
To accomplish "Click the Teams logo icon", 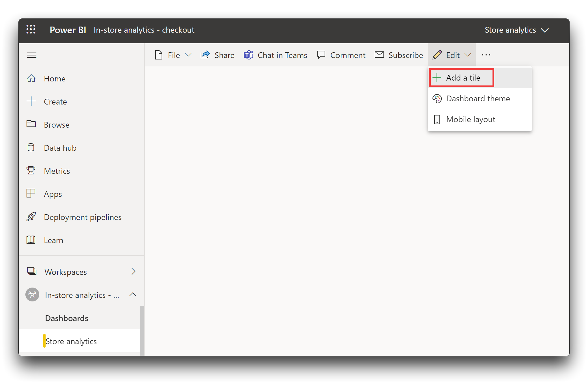I will pos(248,55).
